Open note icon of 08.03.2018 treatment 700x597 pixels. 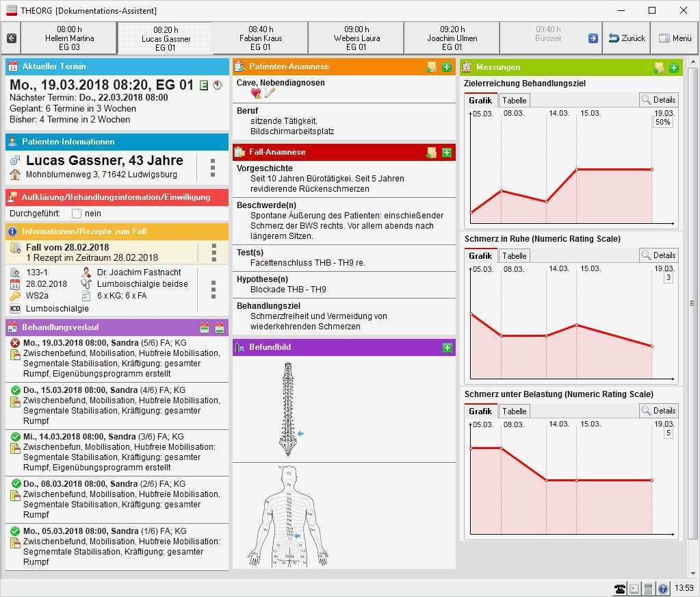tap(15, 495)
